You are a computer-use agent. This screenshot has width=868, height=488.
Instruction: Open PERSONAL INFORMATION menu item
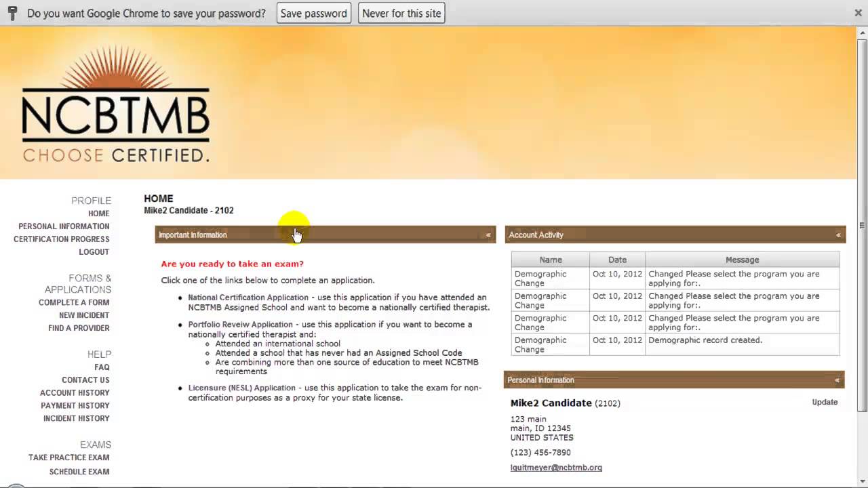64,226
